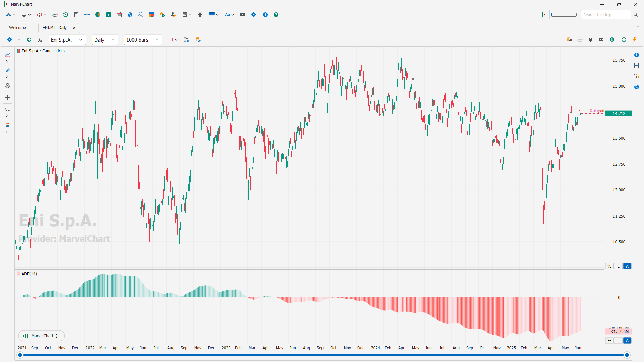Expand the color grid chevron in left sidebar
The height and width of the screenshot is (362, 644).
click(x=7, y=132)
